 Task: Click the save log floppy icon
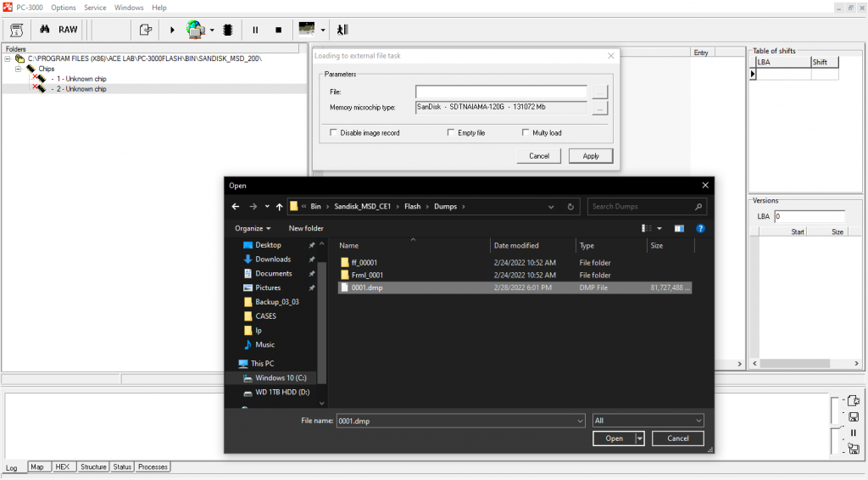[x=853, y=417]
